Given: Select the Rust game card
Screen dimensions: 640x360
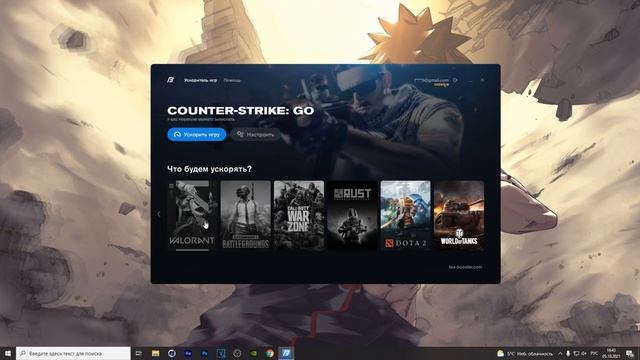Looking at the screenshot, I should click(352, 215).
